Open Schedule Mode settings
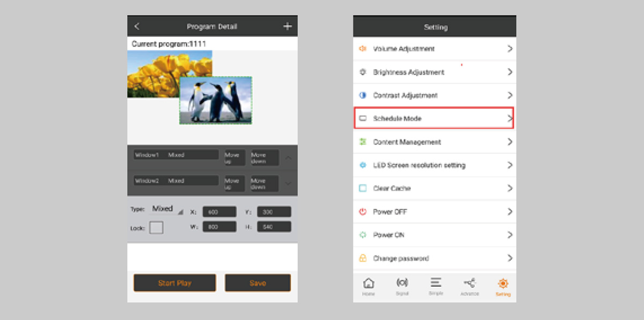 [434, 118]
